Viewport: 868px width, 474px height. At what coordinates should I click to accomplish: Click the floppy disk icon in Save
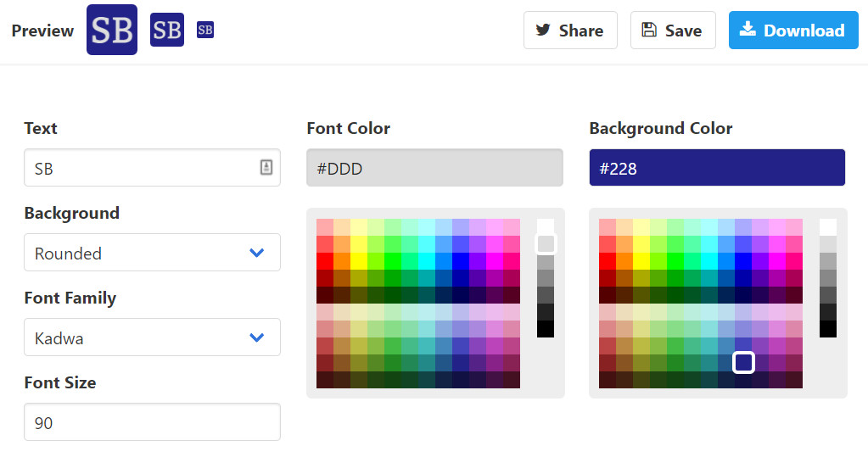click(x=649, y=30)
